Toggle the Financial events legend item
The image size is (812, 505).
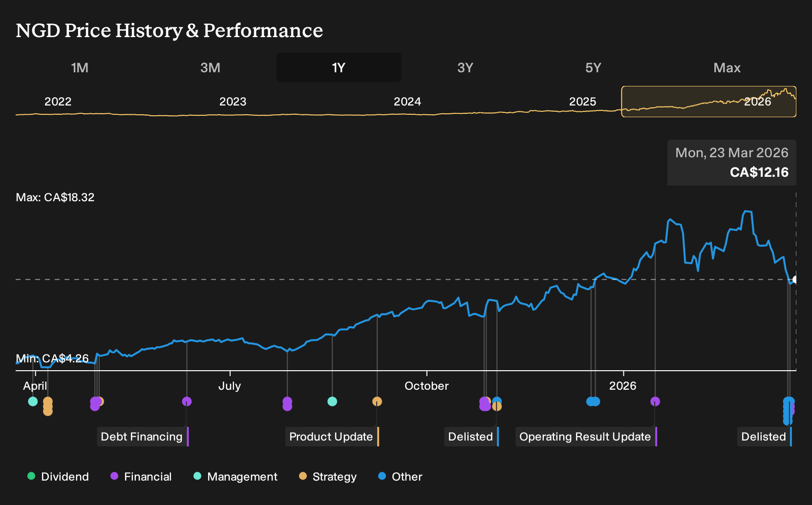tap(141, 477)
